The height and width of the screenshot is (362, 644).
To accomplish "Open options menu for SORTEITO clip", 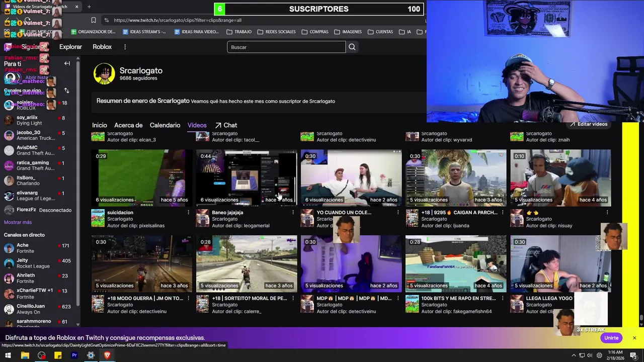I will [293, 299].
